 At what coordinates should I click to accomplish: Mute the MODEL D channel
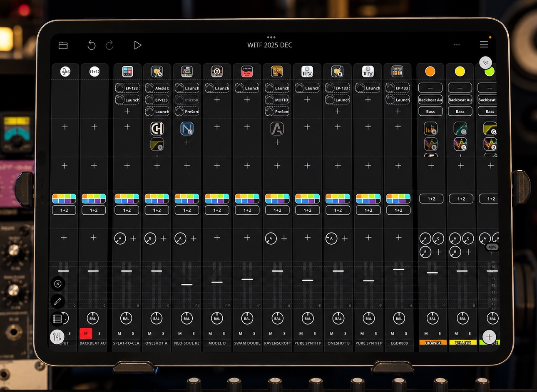pyautogui.click(x=210, y=333)
